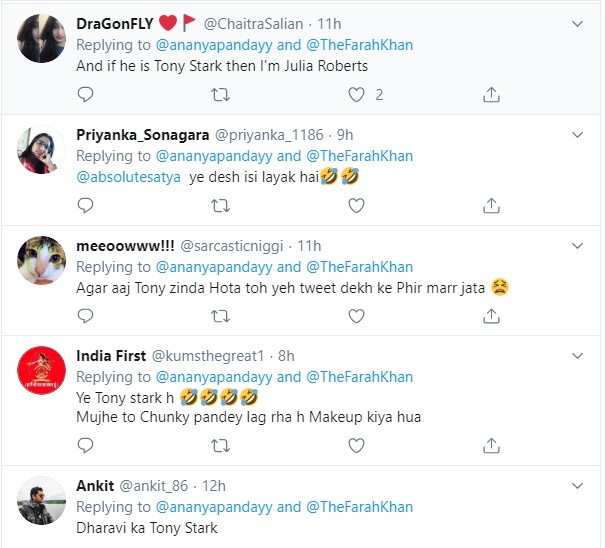Viewport: 605px width, 548px height.
Task: Expand options menu for Priyanka_Sonagara's tweet
Action: (577, 133)
